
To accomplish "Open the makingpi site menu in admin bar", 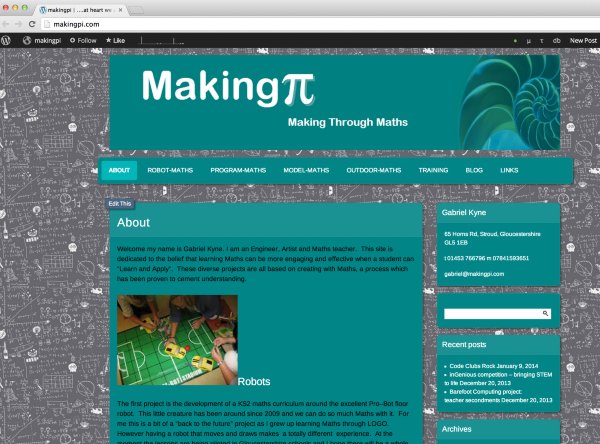I will pyautogui.click(x=42, y=40).
